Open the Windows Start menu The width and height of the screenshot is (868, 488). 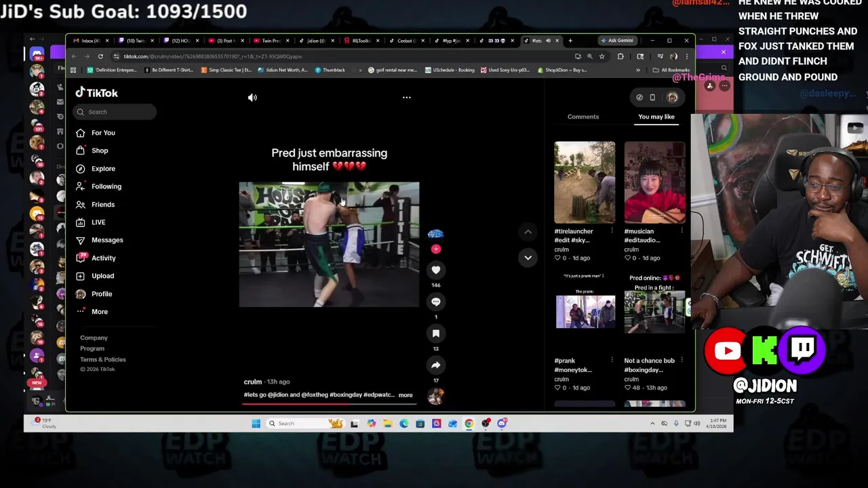[x=256, y=424]
